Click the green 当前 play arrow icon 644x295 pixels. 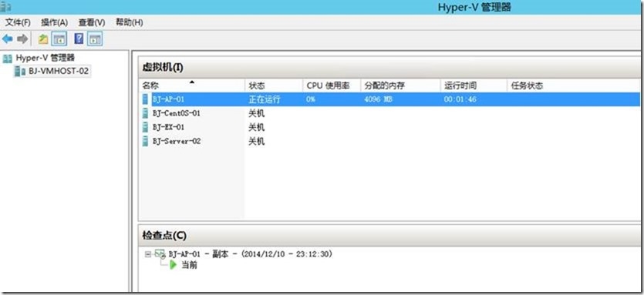[x=174, y=265]
